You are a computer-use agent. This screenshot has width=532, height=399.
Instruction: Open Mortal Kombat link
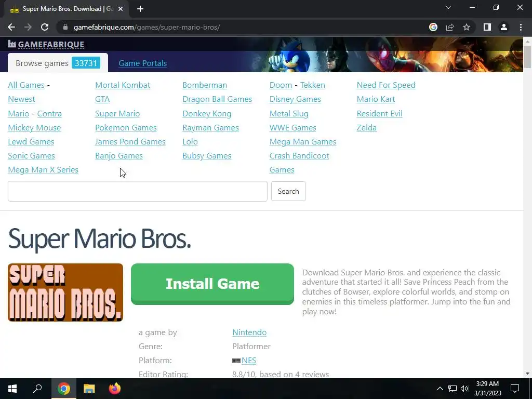123,85
